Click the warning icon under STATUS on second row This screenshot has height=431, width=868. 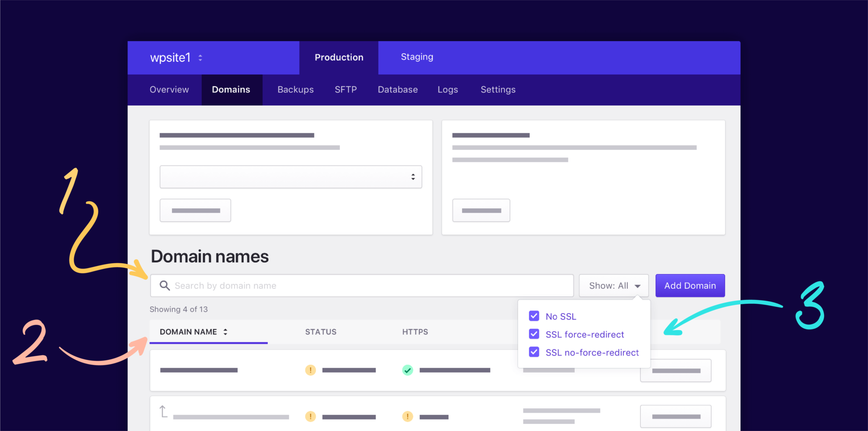click(310, 417)
